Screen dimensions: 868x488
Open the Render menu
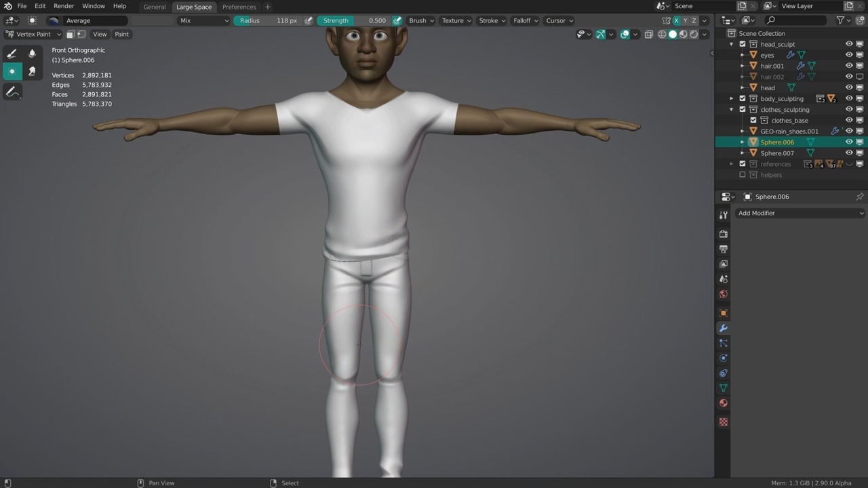point(64,6)
